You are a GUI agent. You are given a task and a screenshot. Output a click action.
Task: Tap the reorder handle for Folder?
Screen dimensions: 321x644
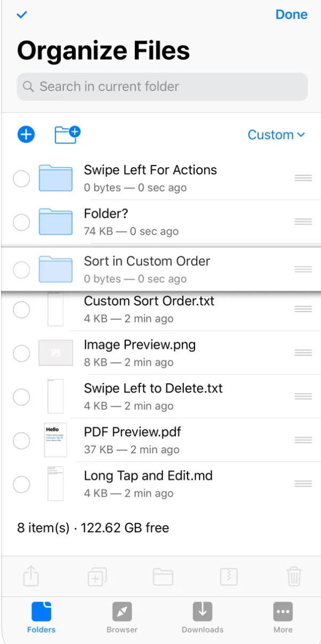(x=303, y=222)
